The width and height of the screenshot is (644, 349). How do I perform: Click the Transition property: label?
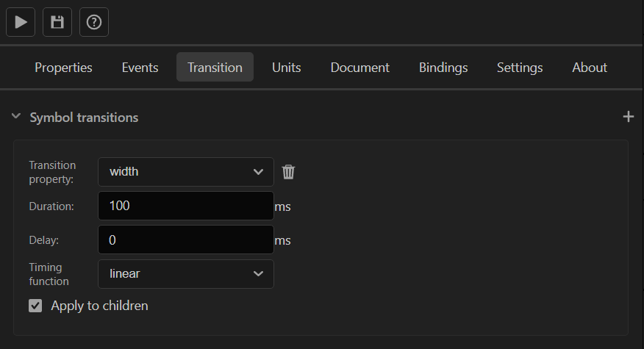(x=52, y=172)
